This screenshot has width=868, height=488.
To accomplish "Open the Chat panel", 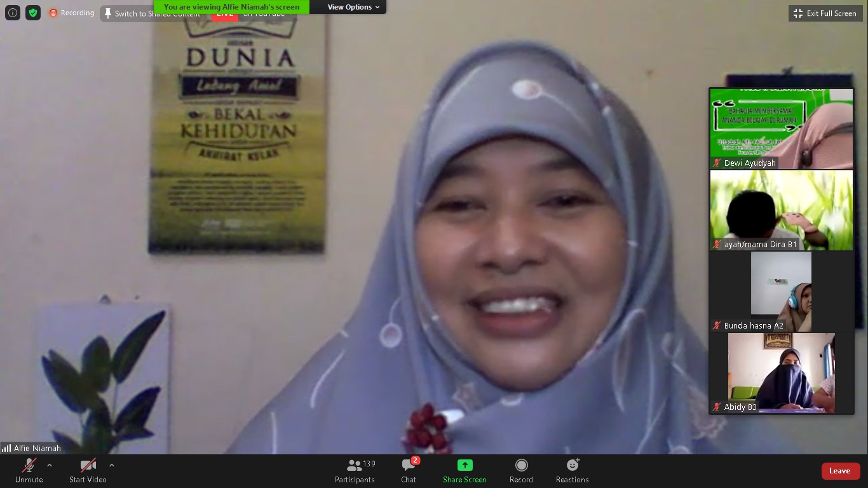I will (409, 471).
